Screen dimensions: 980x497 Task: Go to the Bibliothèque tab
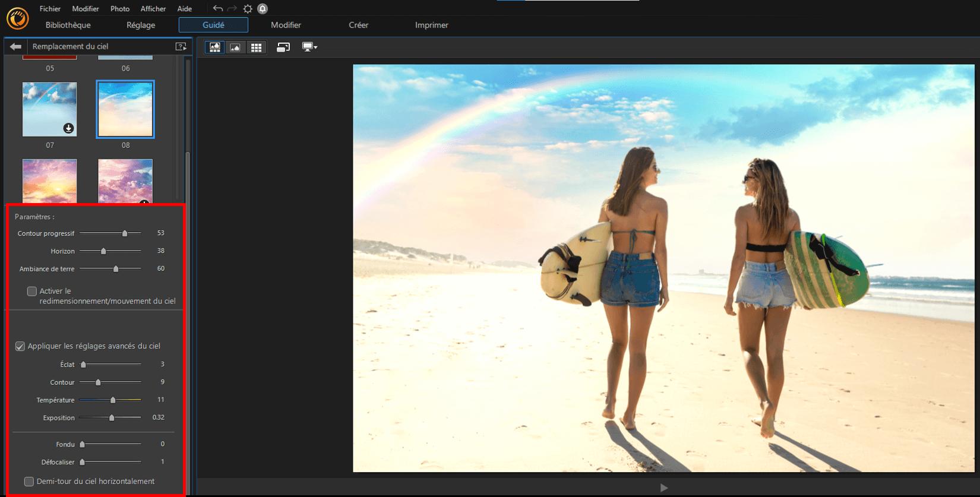pyautogui.click(x=68, y=25)
